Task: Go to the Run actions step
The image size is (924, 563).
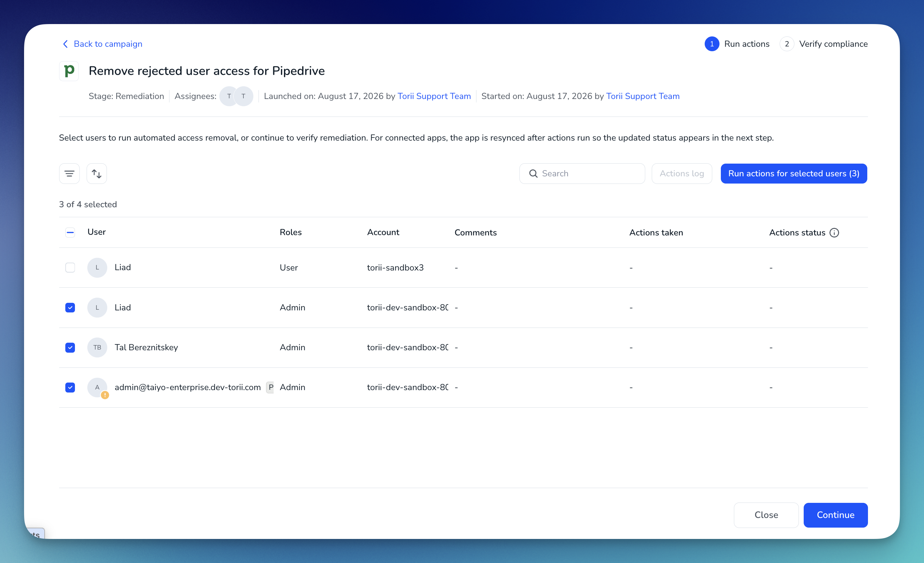Action: point(737,44)
